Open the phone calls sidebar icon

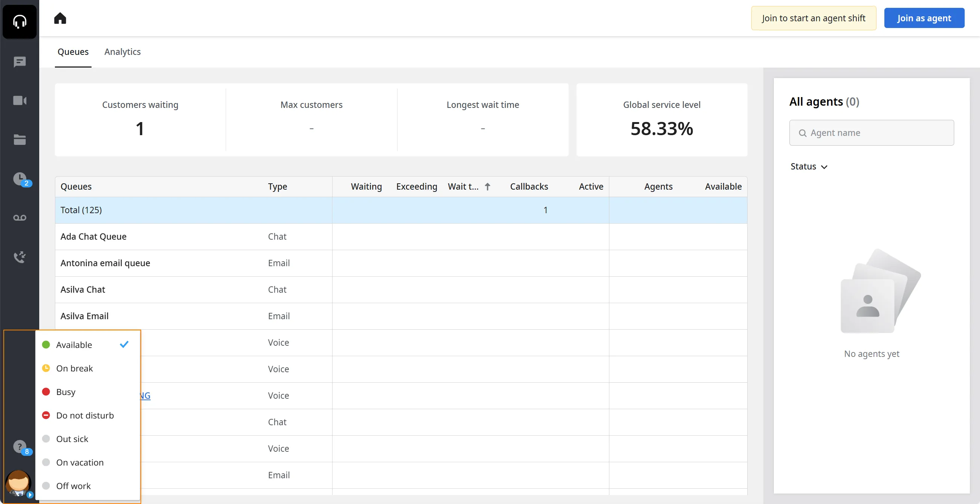19,257
